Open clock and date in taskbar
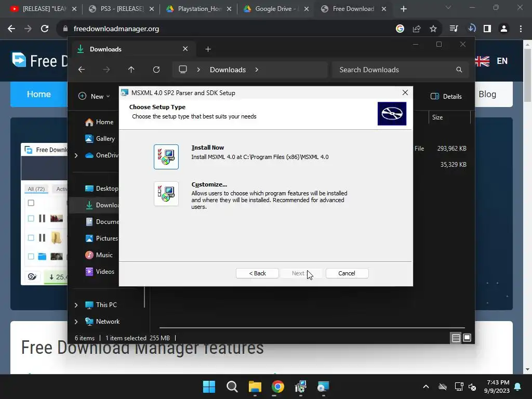The width and height of the screenshot is (532, 399). pyautogui.click(x=497, y=387)
